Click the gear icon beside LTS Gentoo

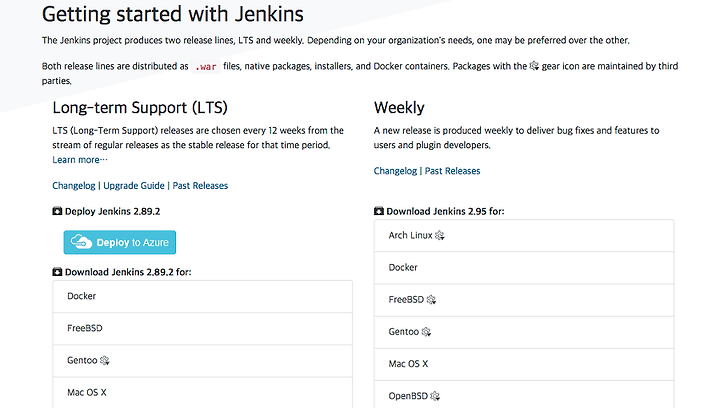coord(104,361)
